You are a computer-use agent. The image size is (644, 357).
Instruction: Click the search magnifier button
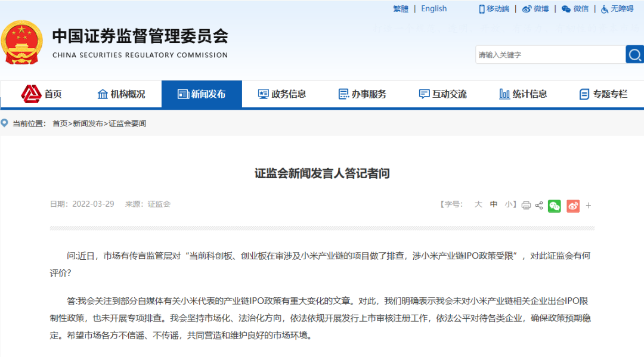point(634,55)
